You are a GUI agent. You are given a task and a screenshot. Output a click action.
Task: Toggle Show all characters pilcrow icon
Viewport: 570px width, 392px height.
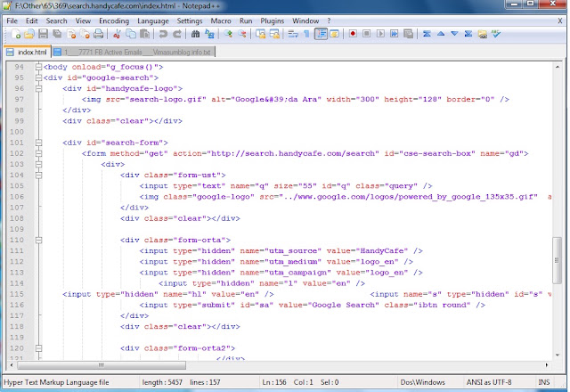click(306, 34)
